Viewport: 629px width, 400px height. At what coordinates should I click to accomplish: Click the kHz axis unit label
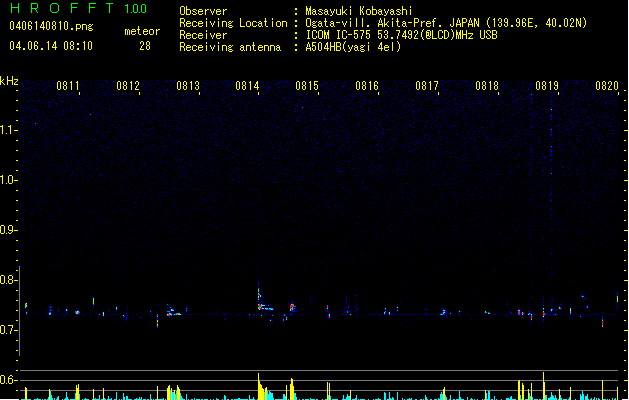coord(9,81)
